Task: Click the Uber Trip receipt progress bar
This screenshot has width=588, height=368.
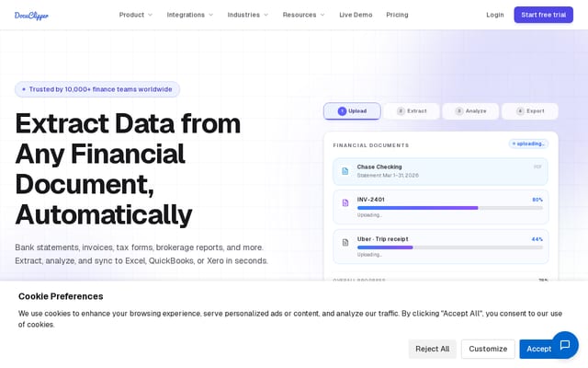Action: [450, 247]
